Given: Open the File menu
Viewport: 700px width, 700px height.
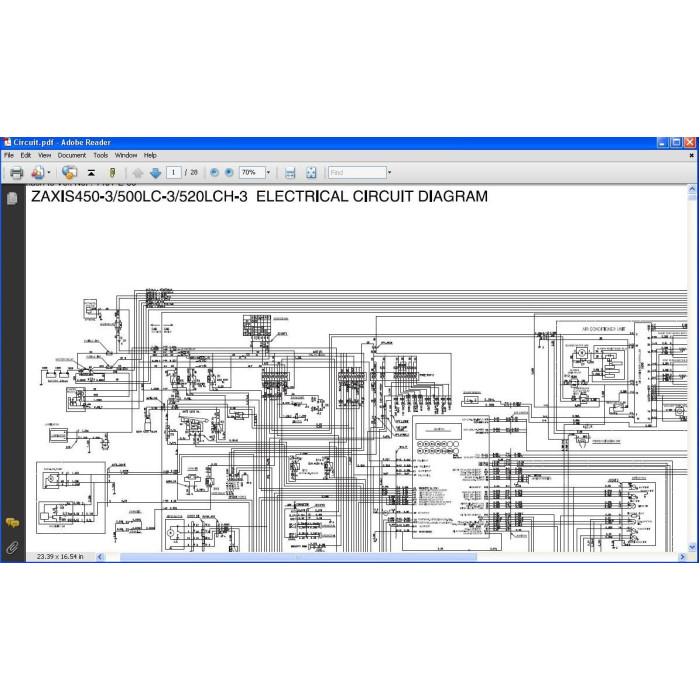Looking at the screenshot, I should click(9, 155).
